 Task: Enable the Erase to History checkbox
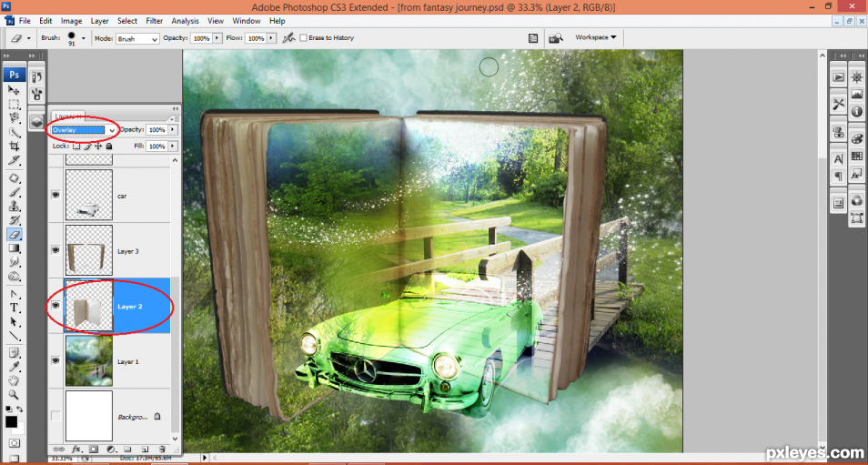(x=303, y=38)
